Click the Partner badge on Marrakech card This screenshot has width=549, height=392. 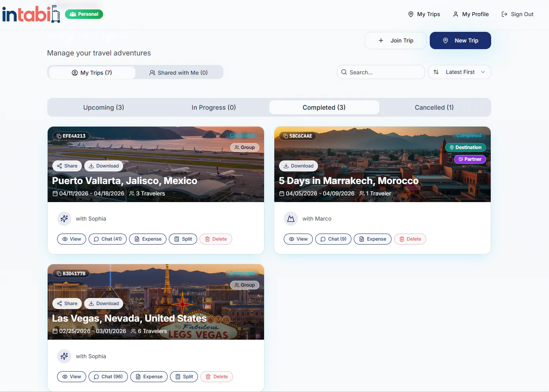click(470, 159)
